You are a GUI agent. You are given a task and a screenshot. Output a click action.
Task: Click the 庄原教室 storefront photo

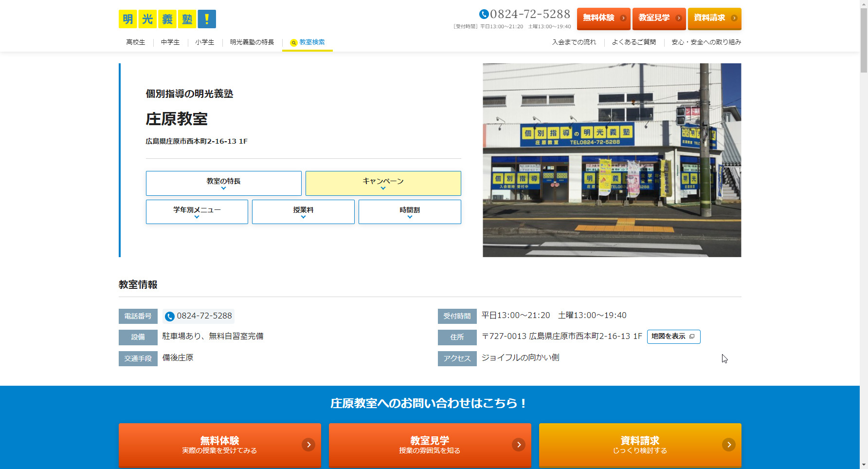tap(612, 160)
